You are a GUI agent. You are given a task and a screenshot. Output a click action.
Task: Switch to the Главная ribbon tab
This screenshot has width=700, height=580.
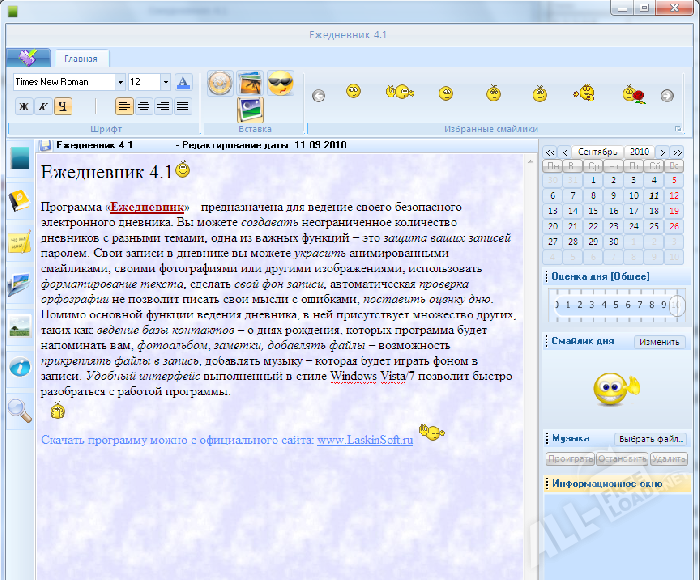[80, 59]
